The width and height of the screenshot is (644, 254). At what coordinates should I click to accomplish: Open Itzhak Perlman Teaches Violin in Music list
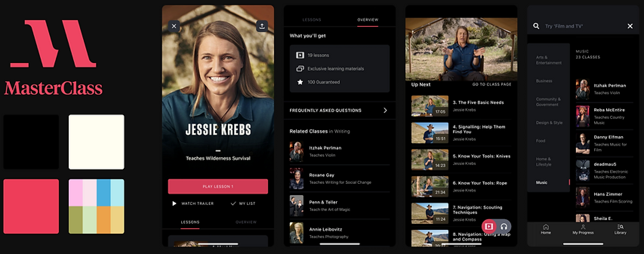tap(604, 89)
